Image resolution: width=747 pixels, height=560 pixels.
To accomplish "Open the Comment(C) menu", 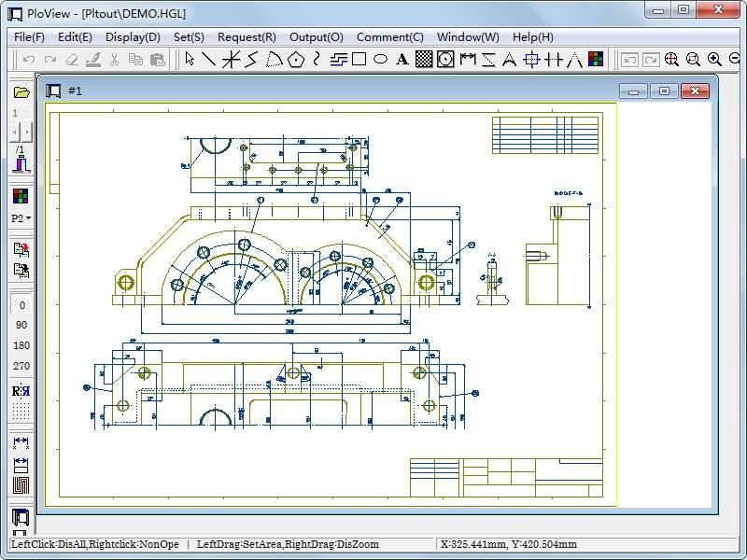I will coord(389,37).
